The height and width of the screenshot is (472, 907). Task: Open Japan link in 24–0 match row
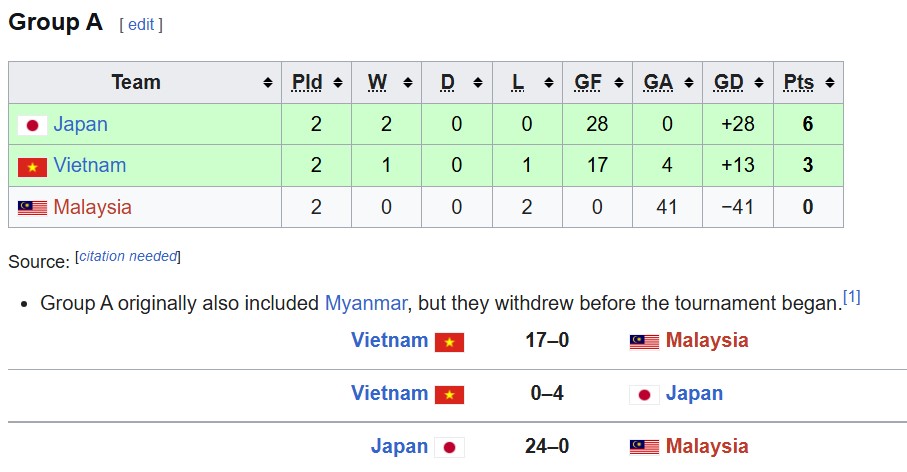[x=399, y=447]
